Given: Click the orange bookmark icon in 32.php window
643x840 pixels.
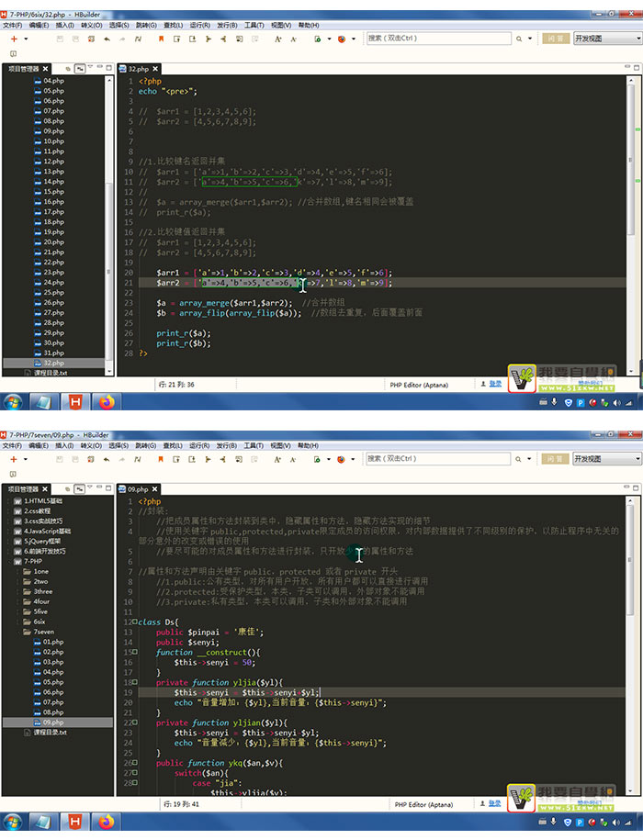Looking at the screenshot, I should (161, 39).
